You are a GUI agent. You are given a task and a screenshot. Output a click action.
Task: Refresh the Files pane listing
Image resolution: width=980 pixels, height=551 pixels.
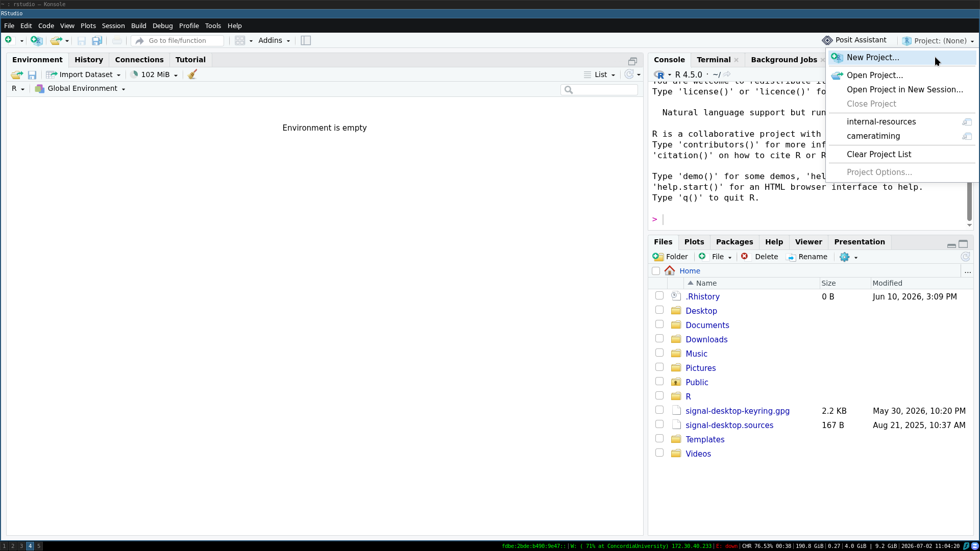click(965, 257)
